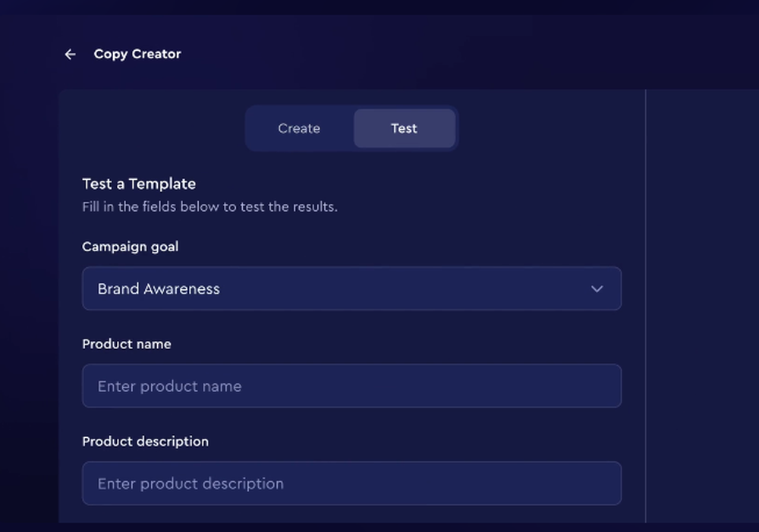Change the selected campaign goal value

(351, 288)
